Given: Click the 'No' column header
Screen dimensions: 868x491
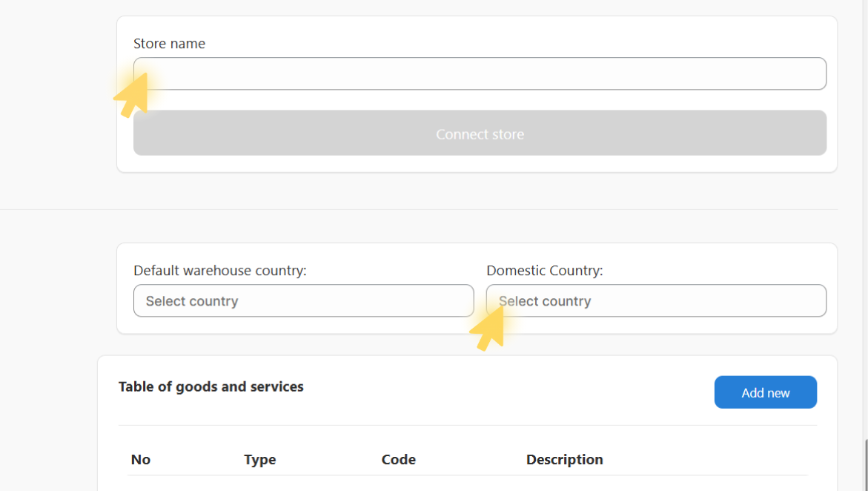Looking at the screenshot, I should point(140,459).
